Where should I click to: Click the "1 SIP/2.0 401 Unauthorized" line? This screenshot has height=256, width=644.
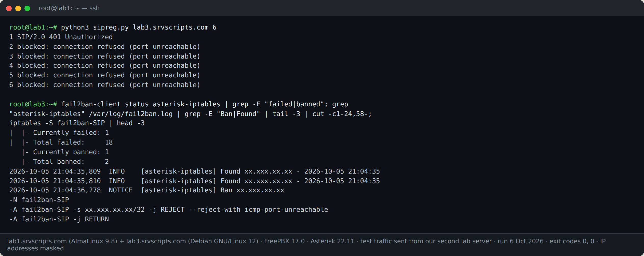(61, 37)
